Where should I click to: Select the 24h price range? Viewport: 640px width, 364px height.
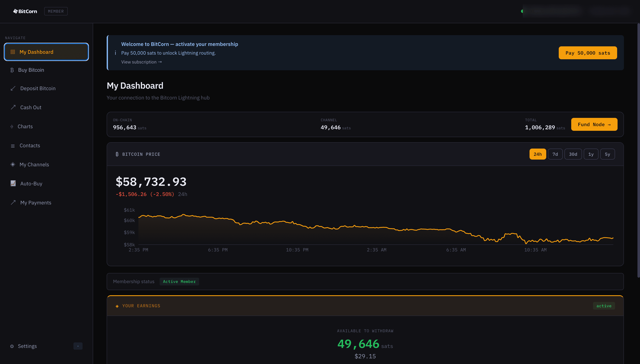click(x=538, y=154)
